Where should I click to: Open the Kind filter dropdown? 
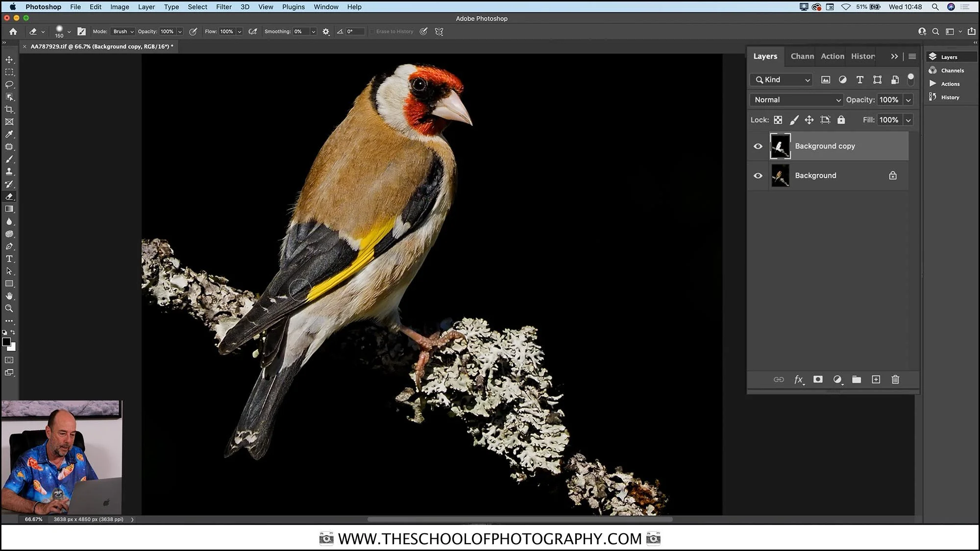[781, 79]
